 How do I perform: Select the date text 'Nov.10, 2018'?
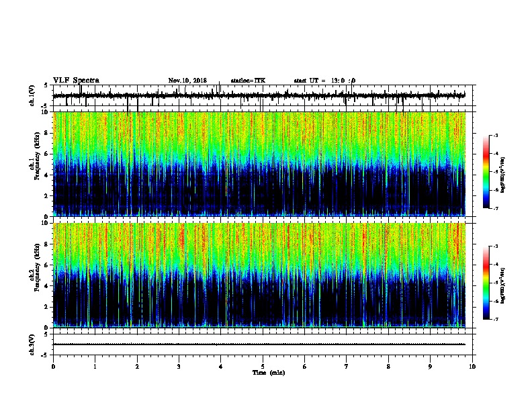(187, 81)
